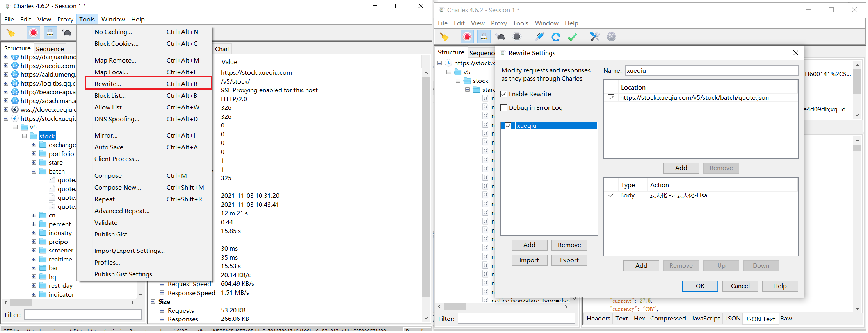868x333 pixels.
Task: Choose Map Local... from Tools menu
Action: coord(144,72)
